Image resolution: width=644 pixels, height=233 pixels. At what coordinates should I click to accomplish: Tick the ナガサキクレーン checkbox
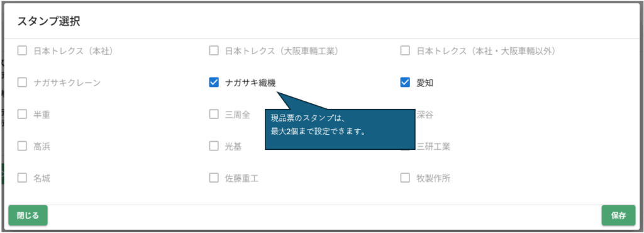coord(22,82)
